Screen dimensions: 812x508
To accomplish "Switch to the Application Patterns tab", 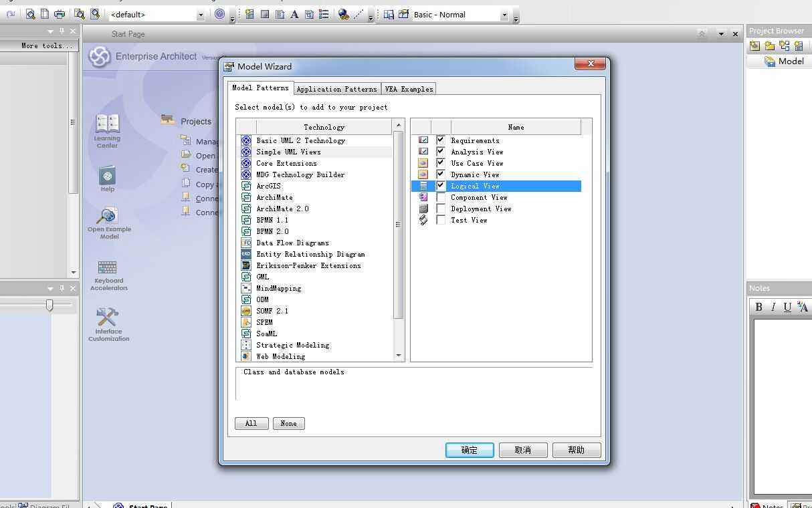I will (336, 89).
